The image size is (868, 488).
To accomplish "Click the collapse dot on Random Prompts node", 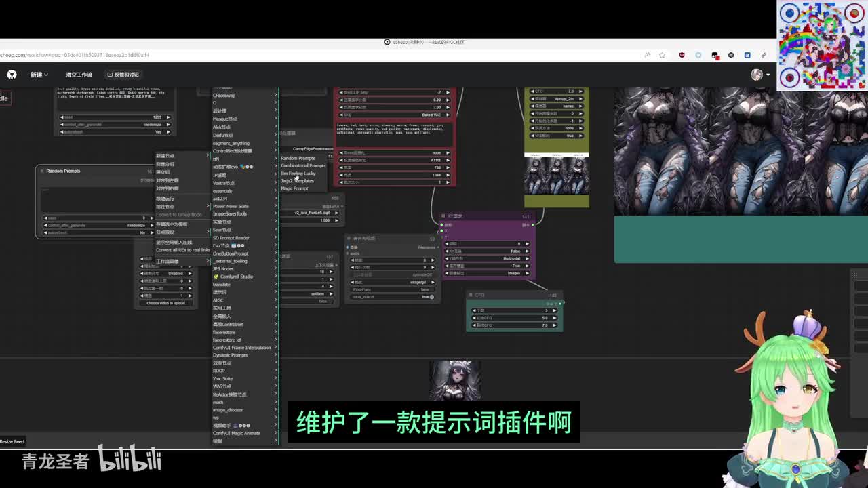I will pyautogui.click(x=42, y=171).
